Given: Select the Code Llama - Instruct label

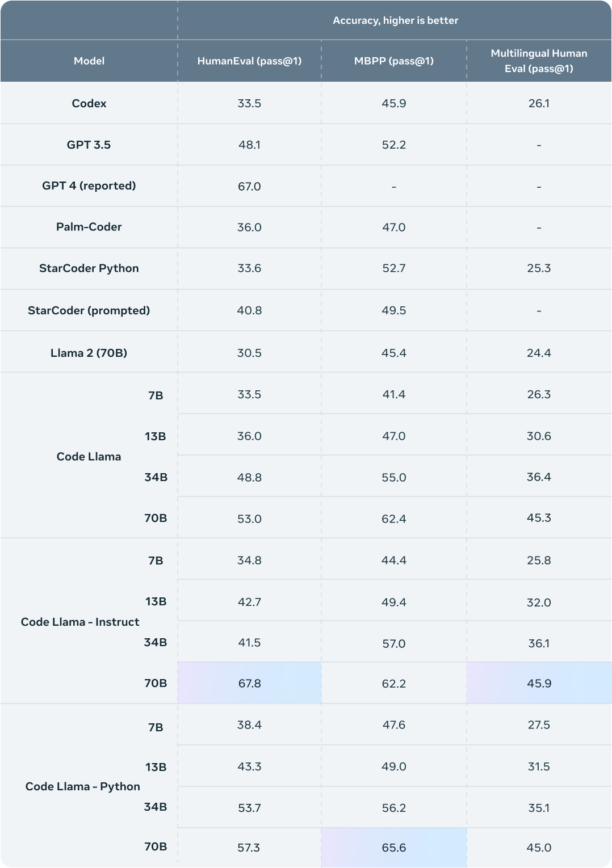Looking at the screenshot, I should tap(80, 622).
